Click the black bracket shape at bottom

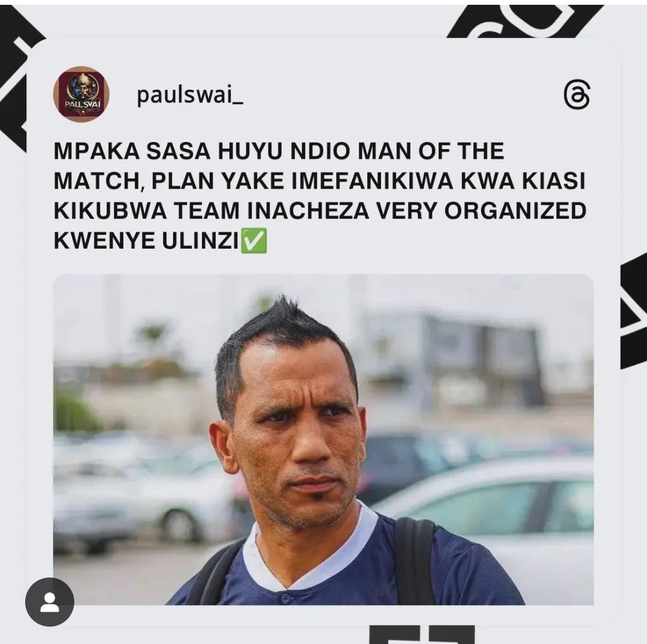click(x=422, y=634)
